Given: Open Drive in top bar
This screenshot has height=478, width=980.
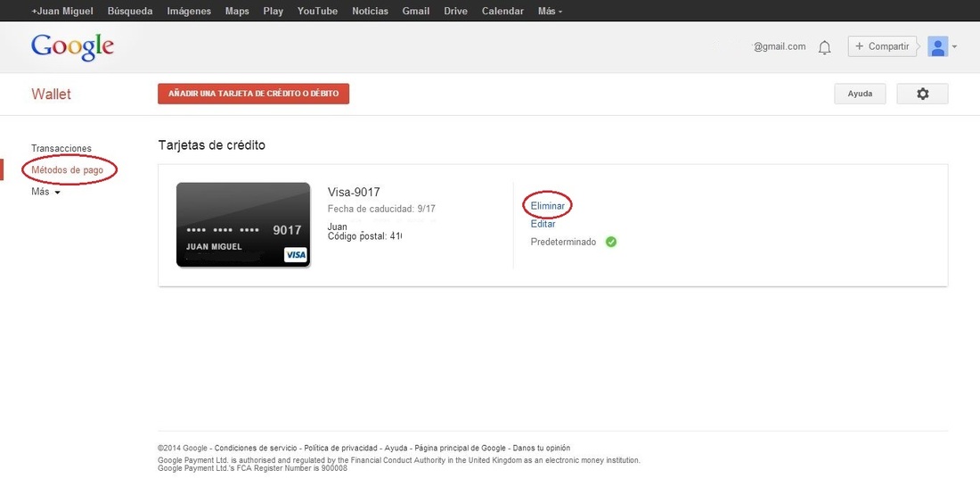Looking at the screenshot, I should pyautogui.click(x=455, y=12).
